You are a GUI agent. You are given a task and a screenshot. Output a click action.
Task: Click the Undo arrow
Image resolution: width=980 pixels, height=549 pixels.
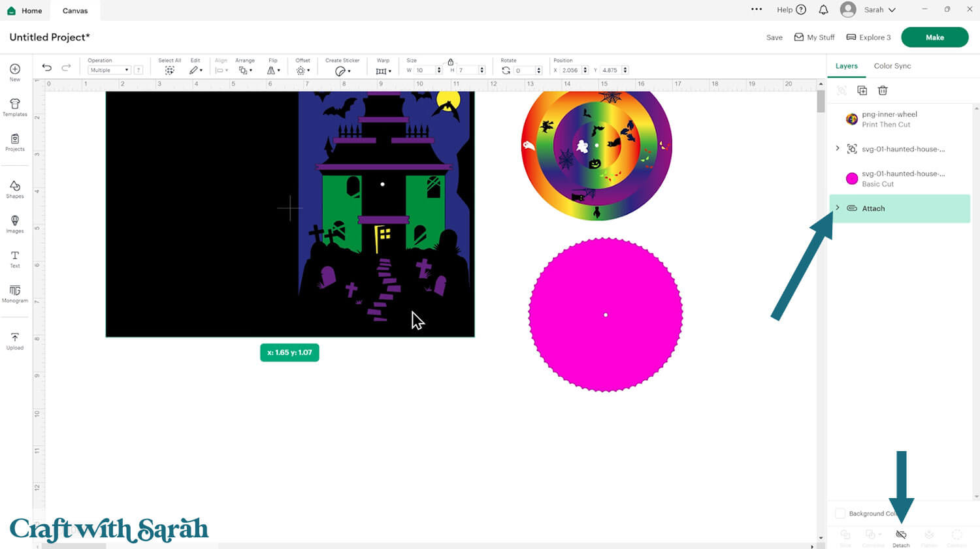click(47, 68)
